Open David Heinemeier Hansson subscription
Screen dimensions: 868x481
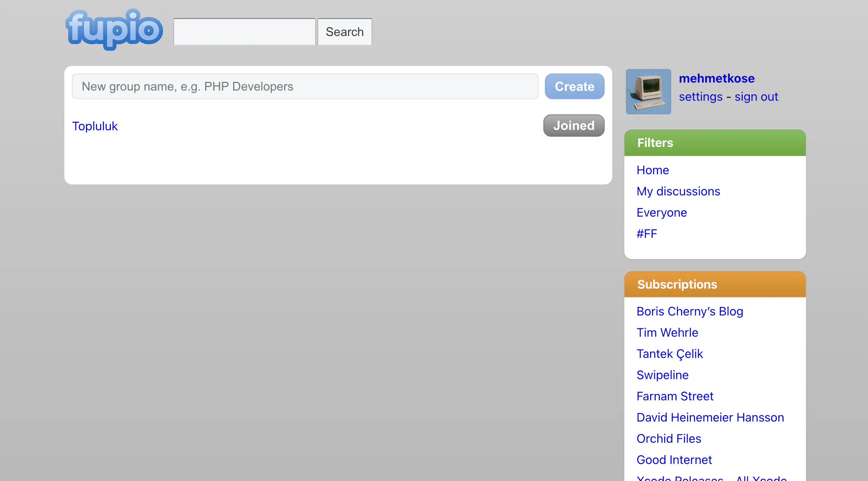710,417
